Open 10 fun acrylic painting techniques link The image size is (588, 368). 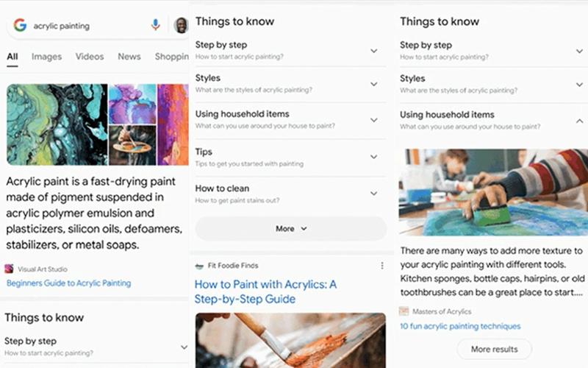point(460,326)
